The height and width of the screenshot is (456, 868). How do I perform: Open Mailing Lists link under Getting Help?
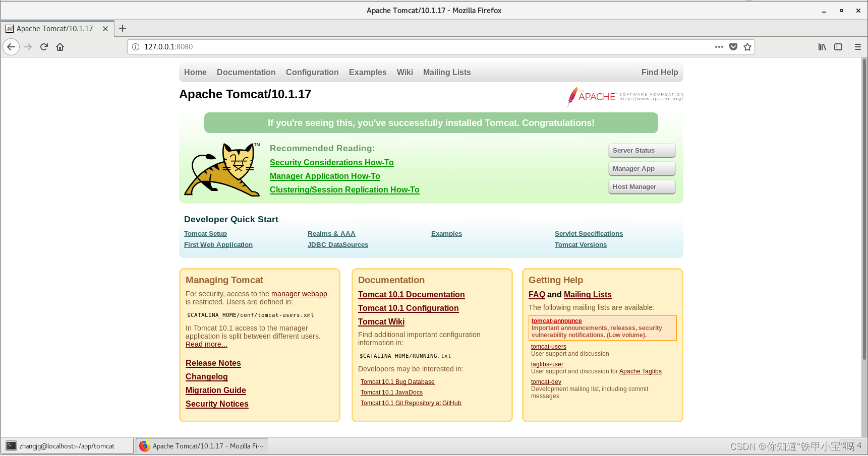coord(588,294)
